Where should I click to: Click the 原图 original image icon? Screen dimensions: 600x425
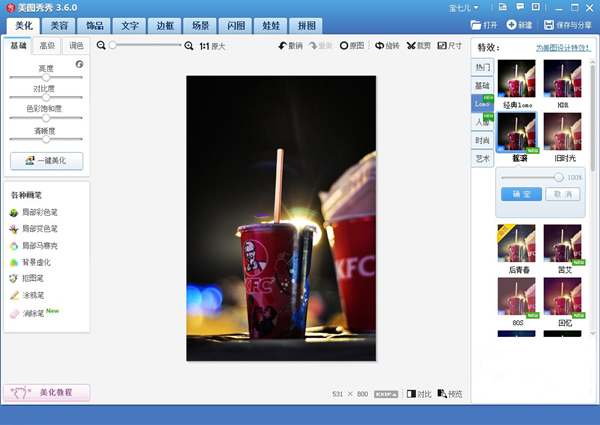point(344,46)
